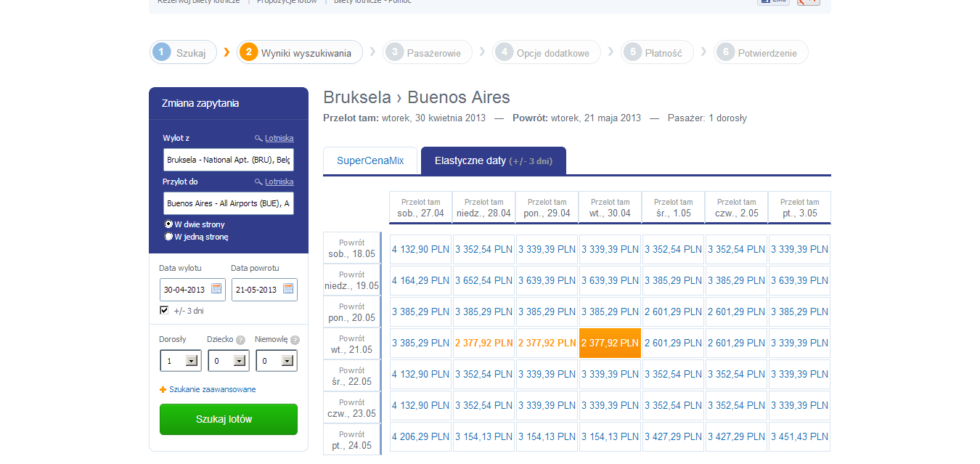Click the Powrót śr., 22.05 row header

[352, 376]
